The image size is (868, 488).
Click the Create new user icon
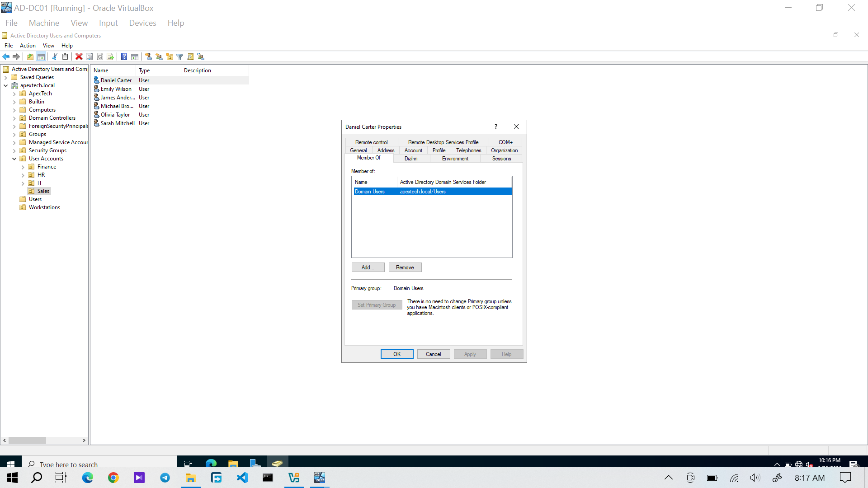point(148,56)
